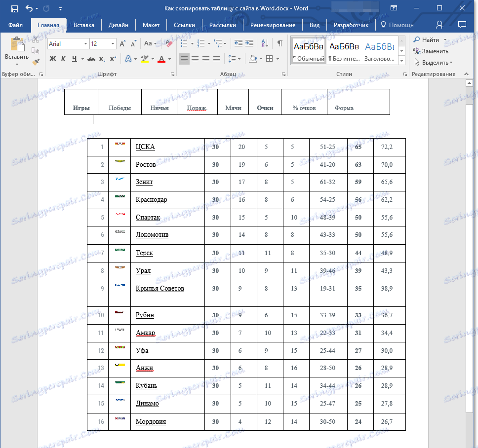This screenshot has height=448, width=478.
Task: Toggle show paragraph marks (¶)
Action: click(279, 43)
